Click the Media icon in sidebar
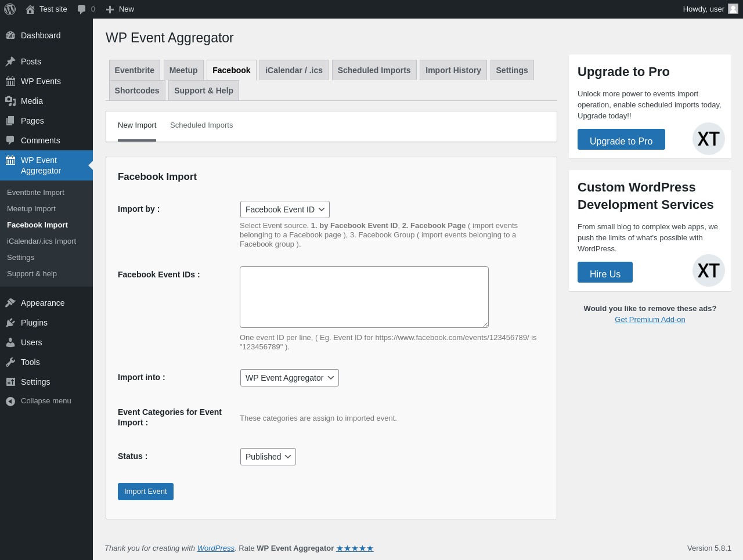Image resolution: width=743 pixels, height=560 pixels. pos(10,101)
